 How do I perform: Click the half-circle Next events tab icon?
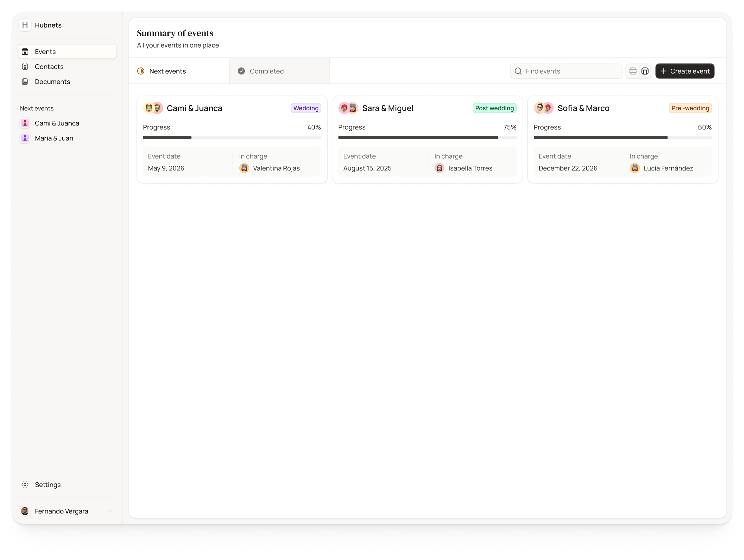[x=141, y=71]
